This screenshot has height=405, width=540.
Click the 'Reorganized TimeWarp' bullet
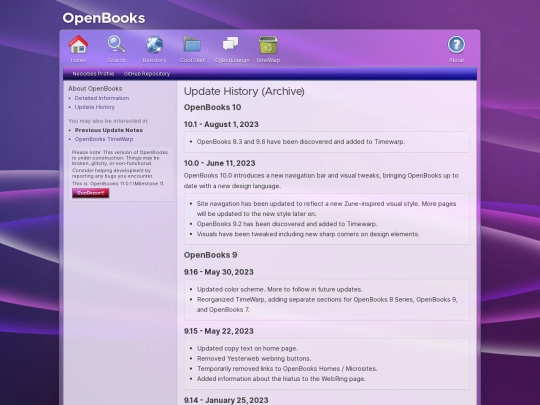(x=327, y=305)
